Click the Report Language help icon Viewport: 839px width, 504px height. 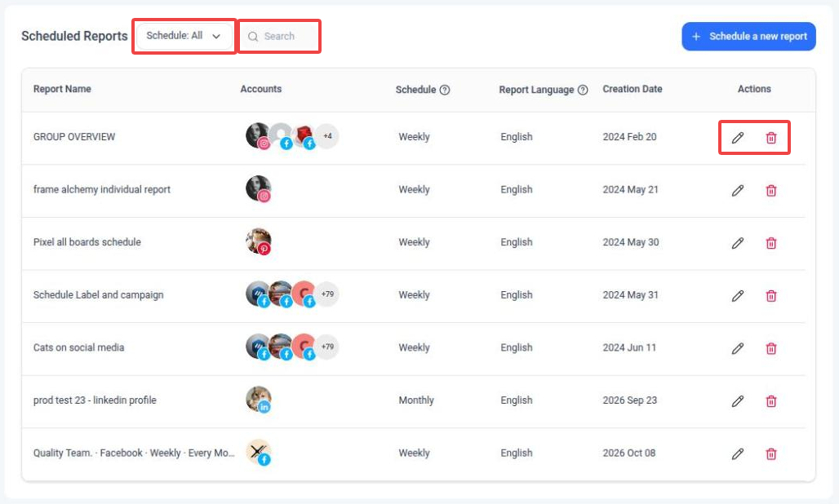click(x=583, y=90)
